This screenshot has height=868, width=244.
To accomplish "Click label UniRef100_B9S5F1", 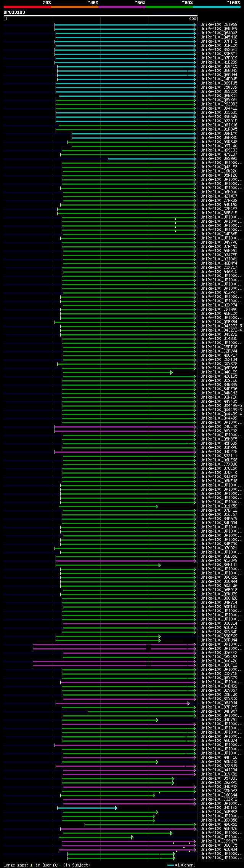I will coord(219,49).
